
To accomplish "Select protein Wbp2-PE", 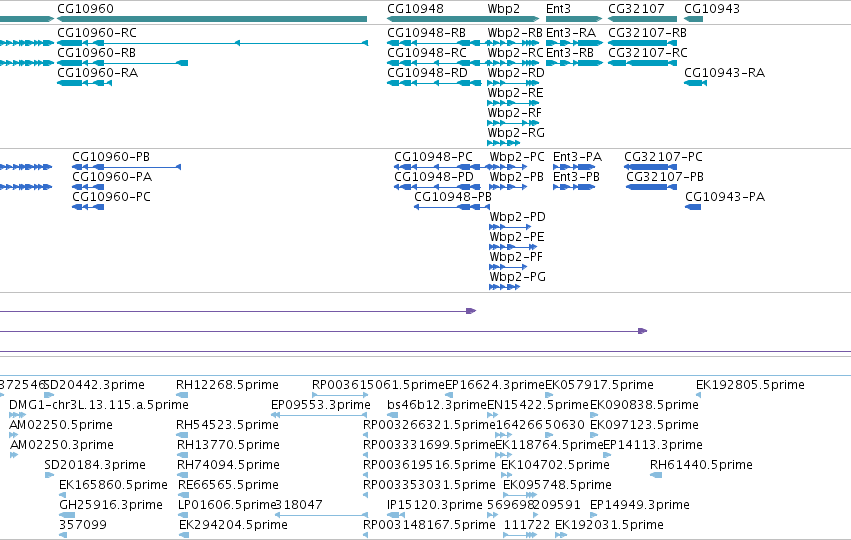I will (x=517, y=238).
